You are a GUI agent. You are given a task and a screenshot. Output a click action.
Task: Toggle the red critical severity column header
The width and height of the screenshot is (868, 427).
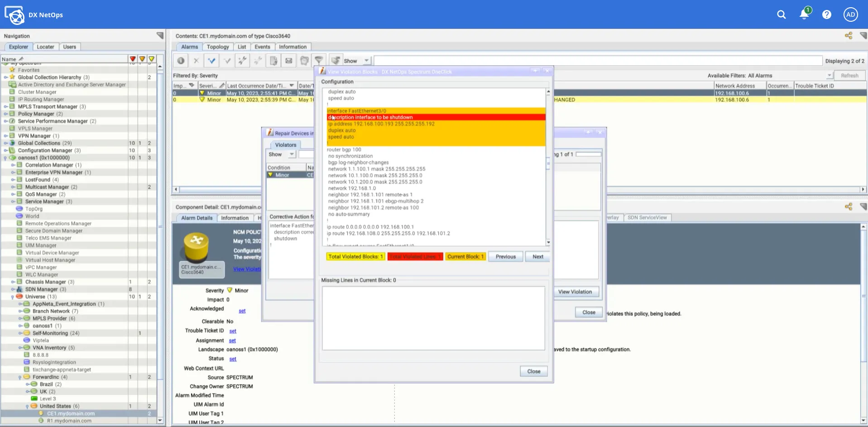click(x=133, y=59)
